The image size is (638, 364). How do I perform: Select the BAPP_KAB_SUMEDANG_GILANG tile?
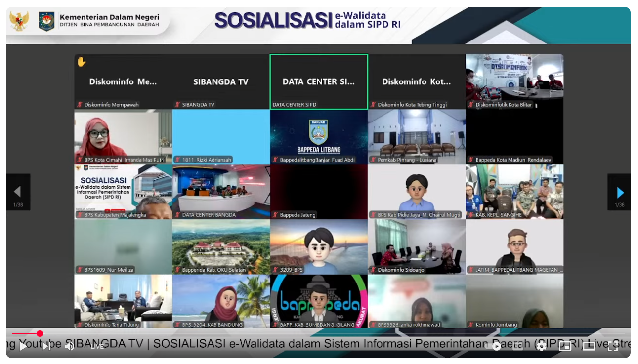(319, 301)
